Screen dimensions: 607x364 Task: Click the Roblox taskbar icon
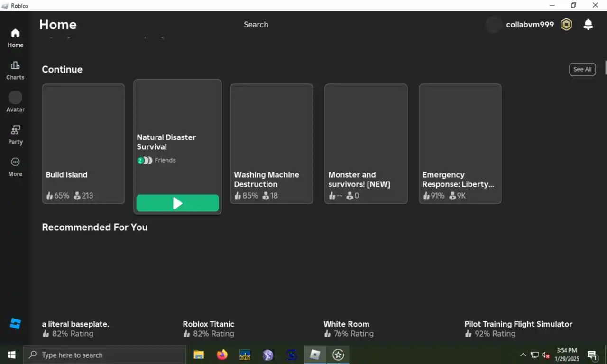pyautogui.click(x=315, y=355)
